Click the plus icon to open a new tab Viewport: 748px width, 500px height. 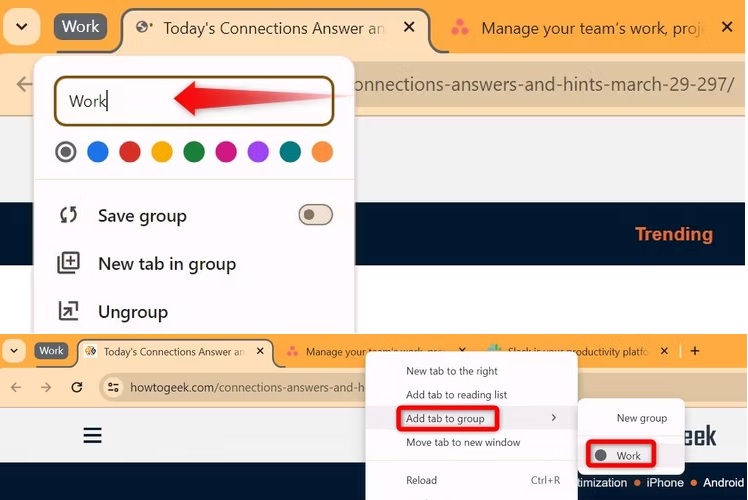pos(695,351)
